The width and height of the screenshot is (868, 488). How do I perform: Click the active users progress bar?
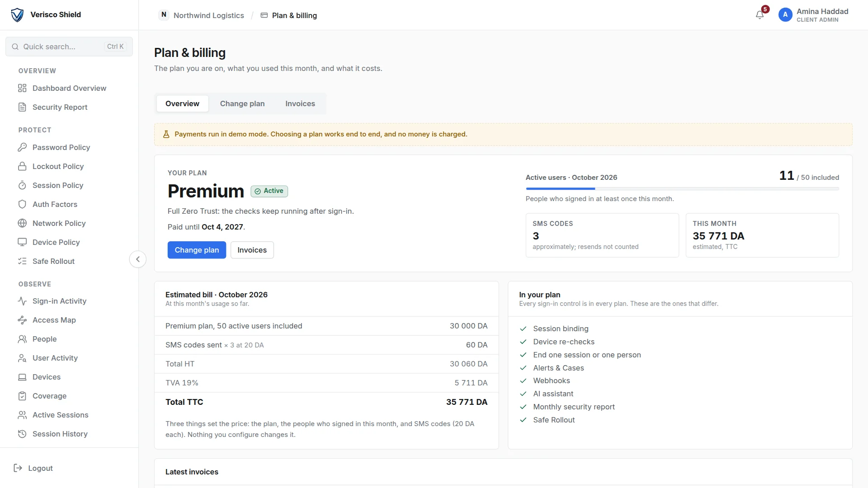pyautogui.click(x=682, y=188)
